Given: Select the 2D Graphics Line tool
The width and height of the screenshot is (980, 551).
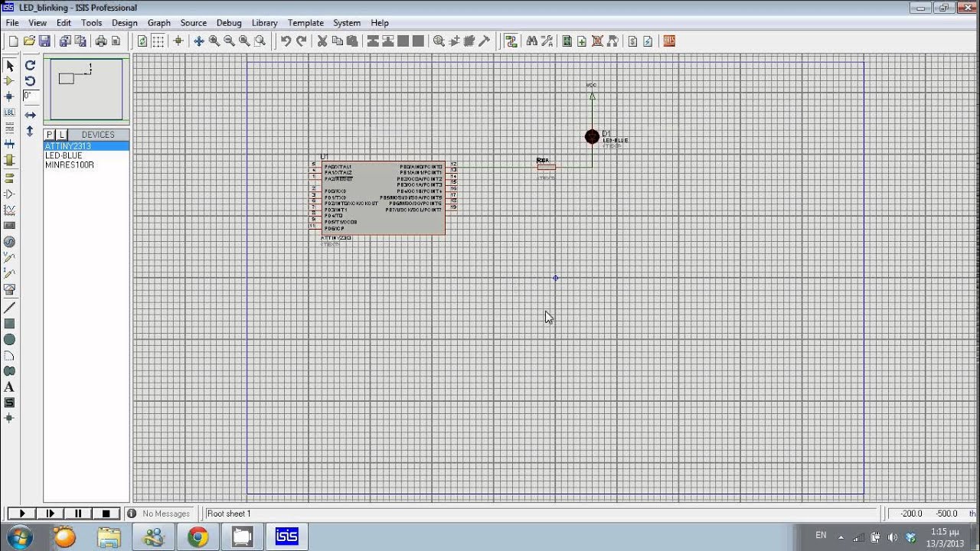Looking at the screenshot, I should point(10,308).
